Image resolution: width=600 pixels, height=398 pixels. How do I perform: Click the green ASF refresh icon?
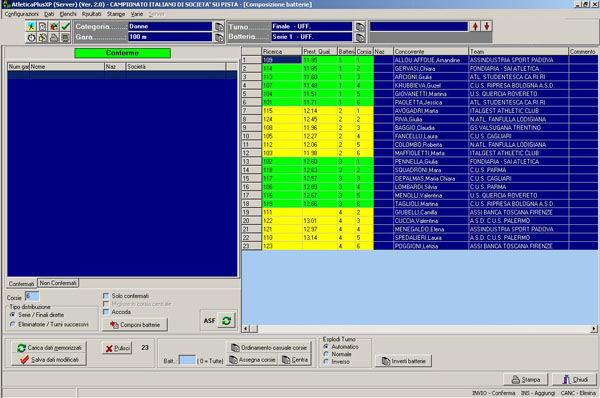tap(227, 321)
